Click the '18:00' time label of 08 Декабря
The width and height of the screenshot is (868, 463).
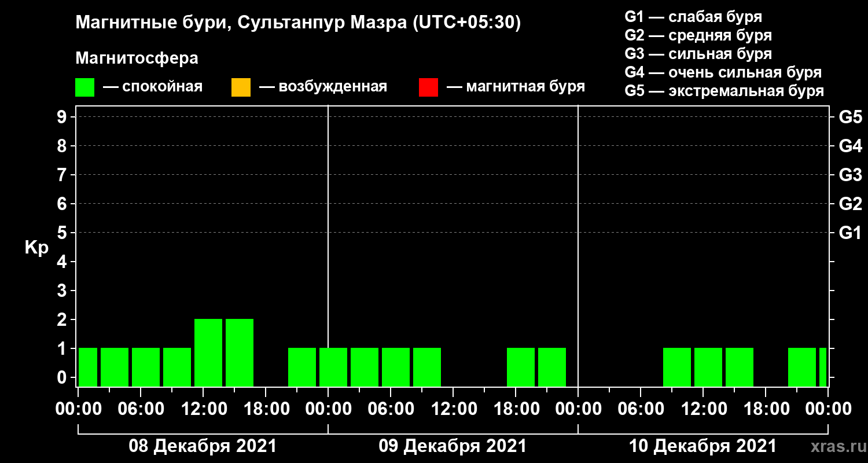[266, 409]
